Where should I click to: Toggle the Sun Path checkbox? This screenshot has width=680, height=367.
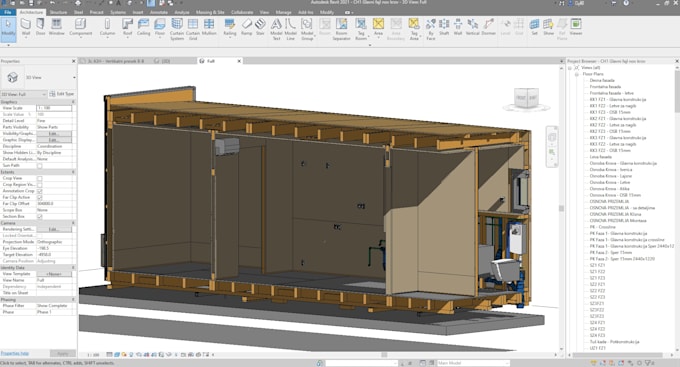pos(39,166)
